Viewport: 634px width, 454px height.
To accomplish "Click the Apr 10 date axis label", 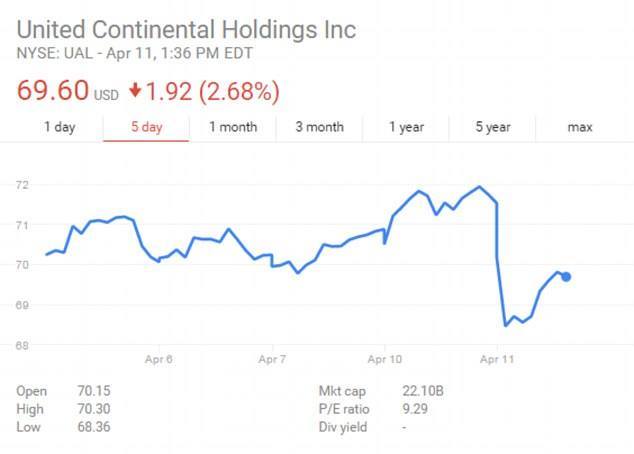I will [385, 357].
